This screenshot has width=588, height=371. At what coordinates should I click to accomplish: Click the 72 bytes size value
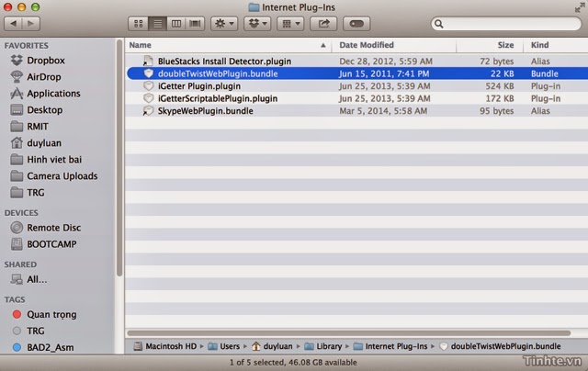pyautogui.click(x=497, y=62)
